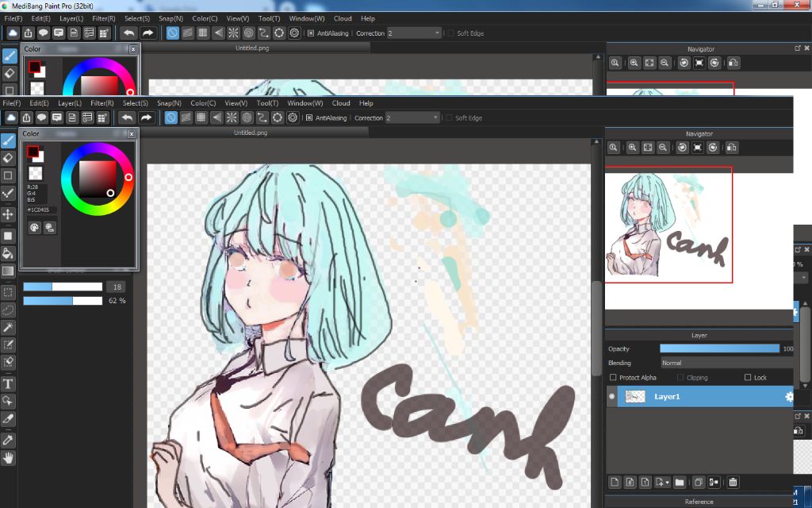Image resolution: width=812 pixels, height=508 pixels.
Task: Undo in the back window toolbar
Action: coord(129,33)
